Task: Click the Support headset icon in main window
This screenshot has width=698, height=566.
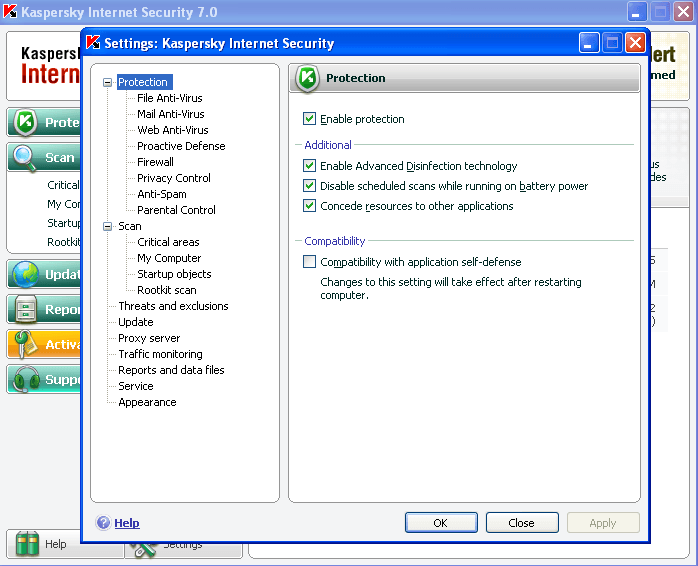Action: 26,379
